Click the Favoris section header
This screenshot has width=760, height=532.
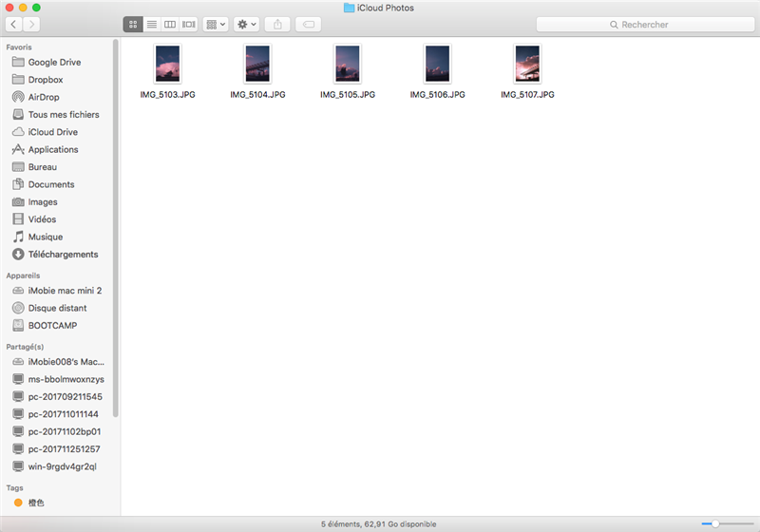(x=19, y=47)
